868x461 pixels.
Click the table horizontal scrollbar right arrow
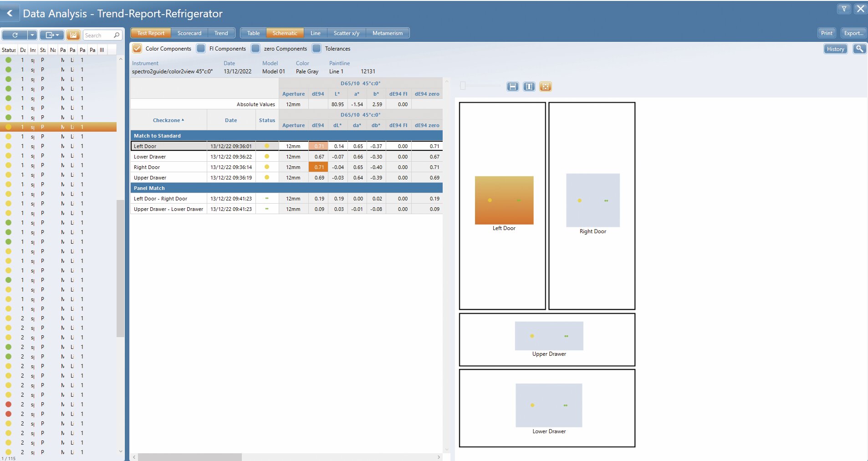point(439,457)
